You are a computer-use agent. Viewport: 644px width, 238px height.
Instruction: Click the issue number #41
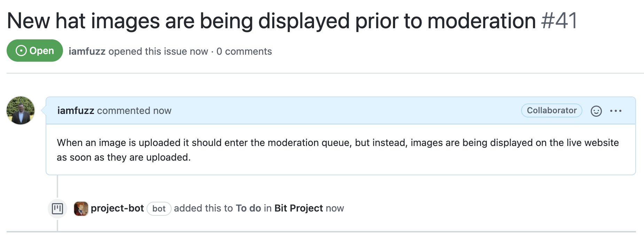tap(560, 21)
